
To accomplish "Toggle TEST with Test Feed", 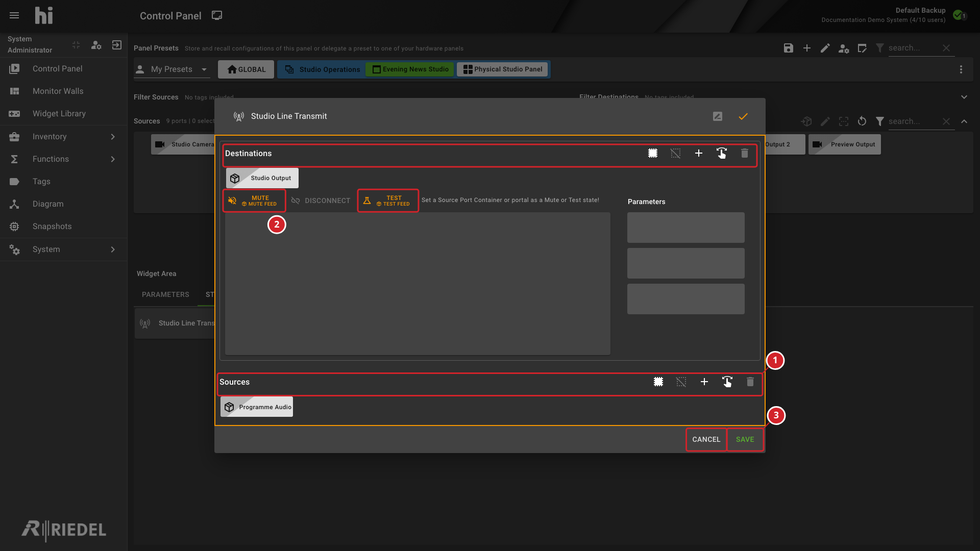I will [x=388, y=201].
